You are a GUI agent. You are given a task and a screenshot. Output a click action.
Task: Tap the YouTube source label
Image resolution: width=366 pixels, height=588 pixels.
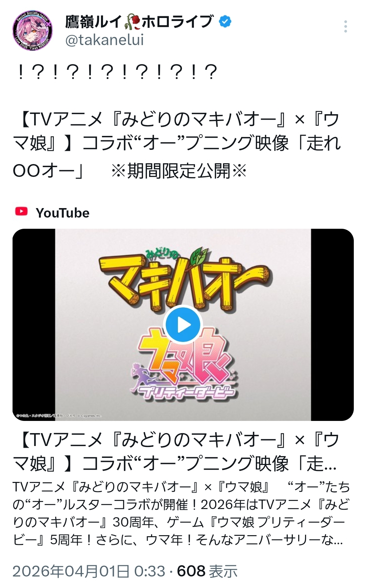(x=62, y=213)
